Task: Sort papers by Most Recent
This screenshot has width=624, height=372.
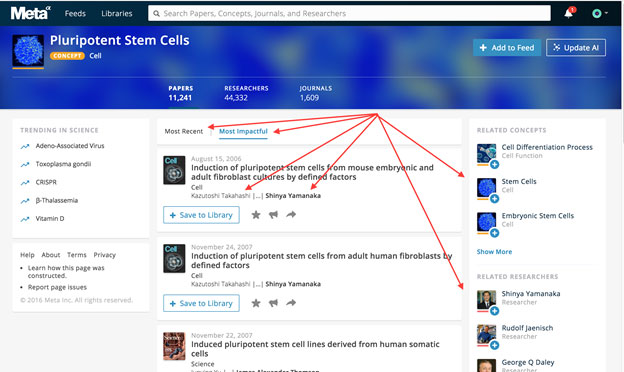Action: click(x=184, y=131)
